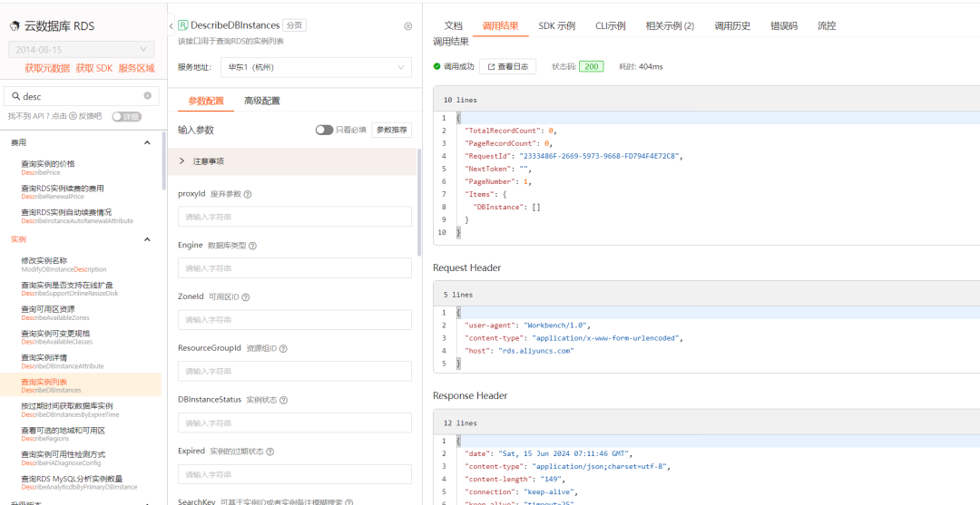Click the 反馈吧 feedback smiley icon
The image size is (980, 505).
click(73, 116)
